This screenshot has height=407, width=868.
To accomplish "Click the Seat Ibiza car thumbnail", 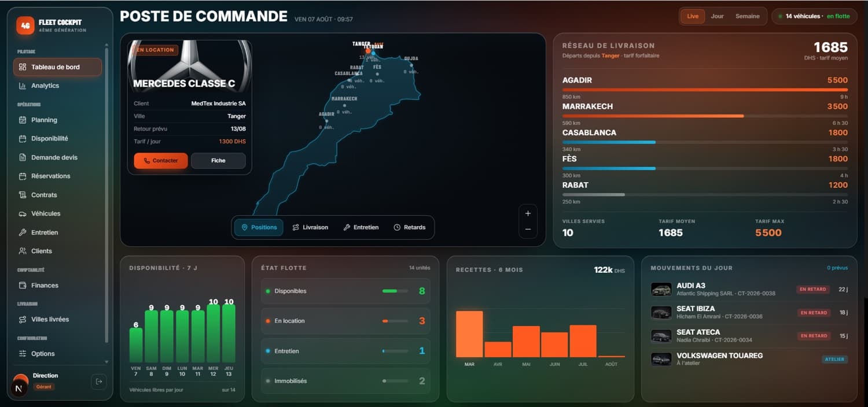I will (x=661, y=313).
